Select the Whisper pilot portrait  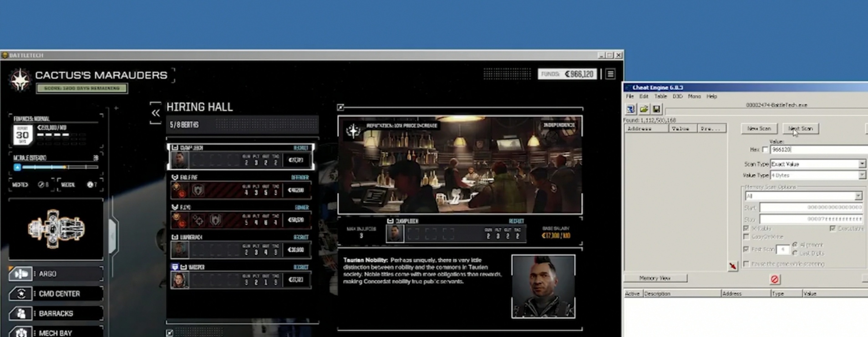pos(179,280)
